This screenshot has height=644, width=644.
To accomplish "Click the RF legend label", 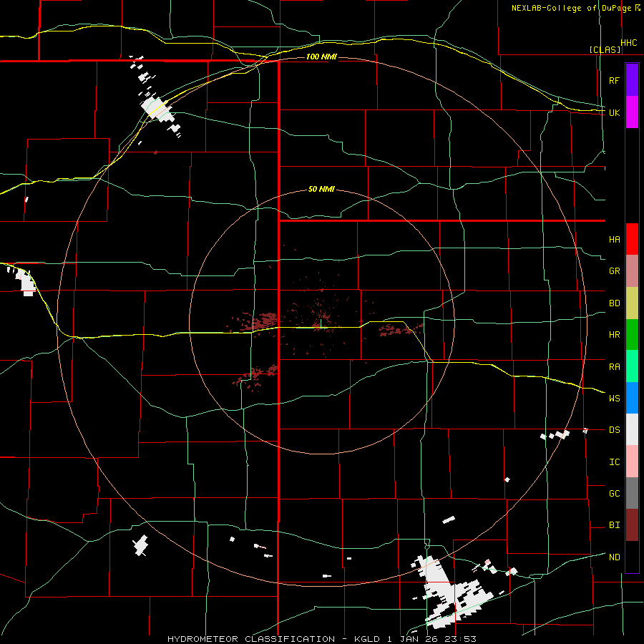I will pyautogui.click(x=614, y=80).
